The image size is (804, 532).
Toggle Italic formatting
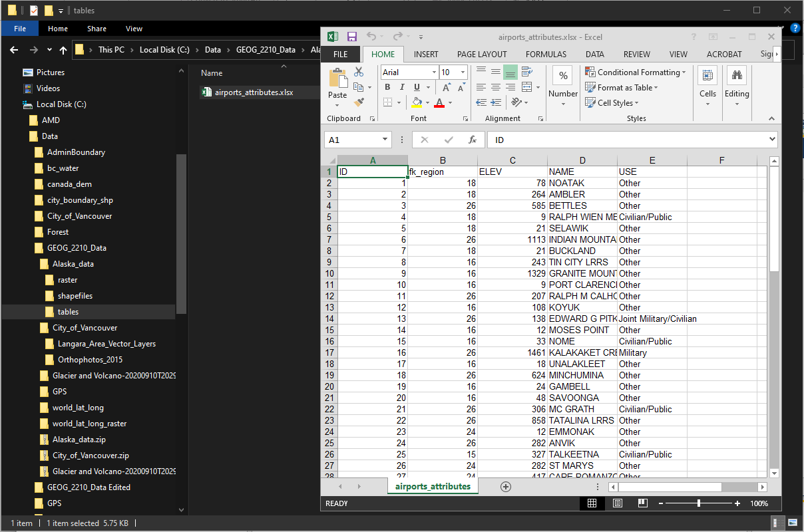[402, 87]
